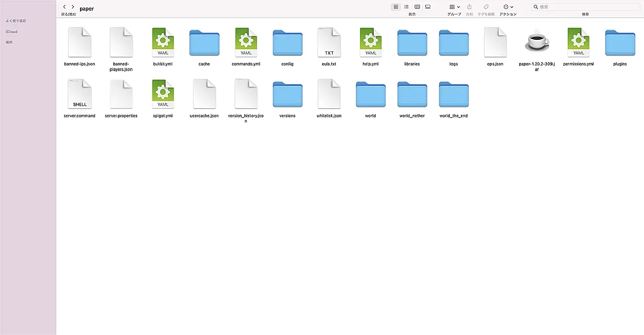Select the eula.txt text file
This screenshot has width=644, height=335.
[329, 42]
